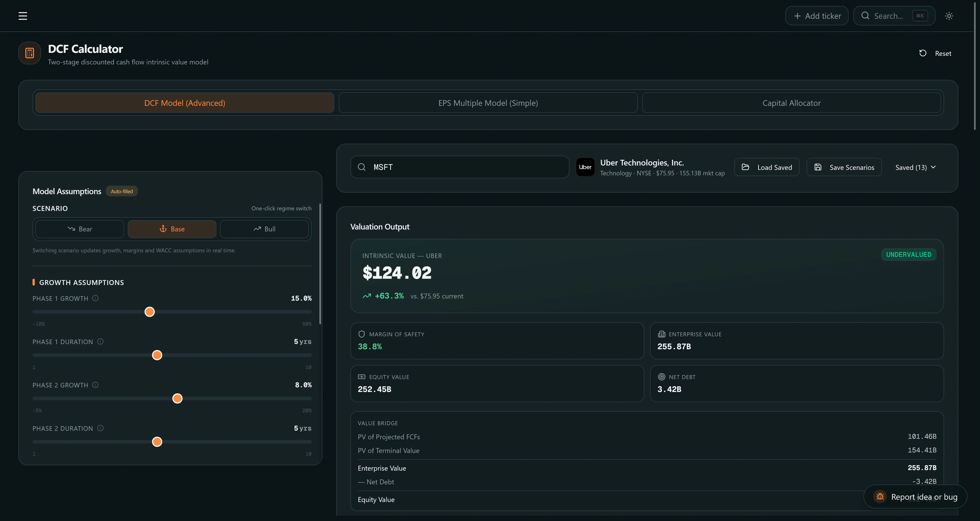Click the 8.0% Phase 2 Growth value
The image size is (980, 521).
[303, 385]
